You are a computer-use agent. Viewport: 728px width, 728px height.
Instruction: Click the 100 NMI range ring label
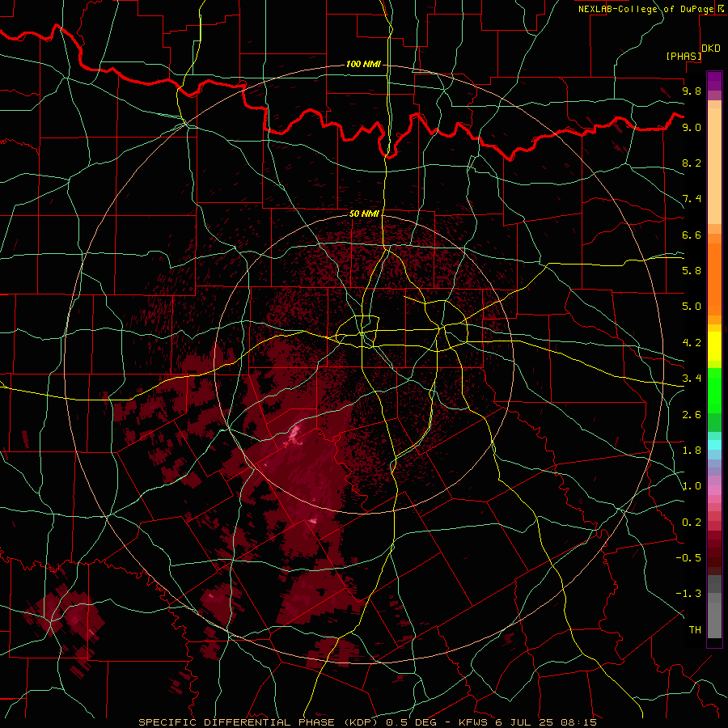(363, 64)
